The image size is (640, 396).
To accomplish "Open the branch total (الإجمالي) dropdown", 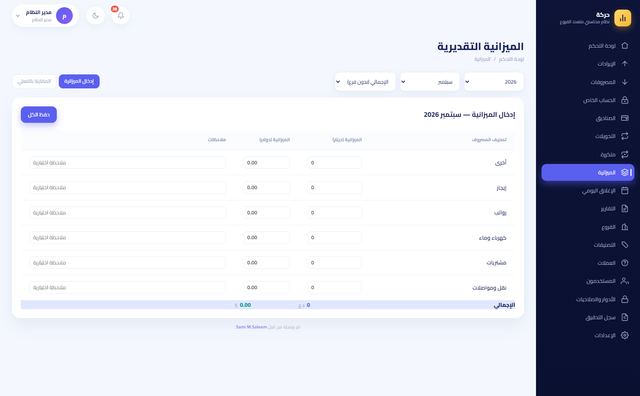I will 365,82.
